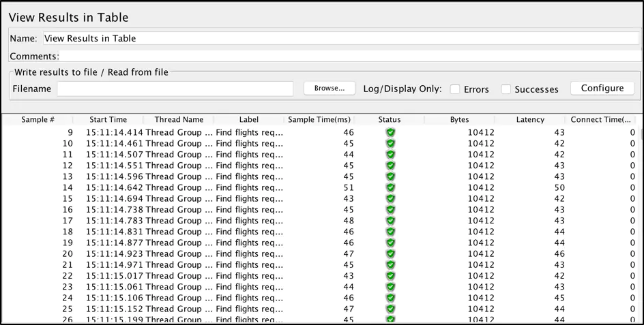The height and width of the screenshot is (325, 644).
Task: Enable the Errors checkbox
Action: (455, 89)
